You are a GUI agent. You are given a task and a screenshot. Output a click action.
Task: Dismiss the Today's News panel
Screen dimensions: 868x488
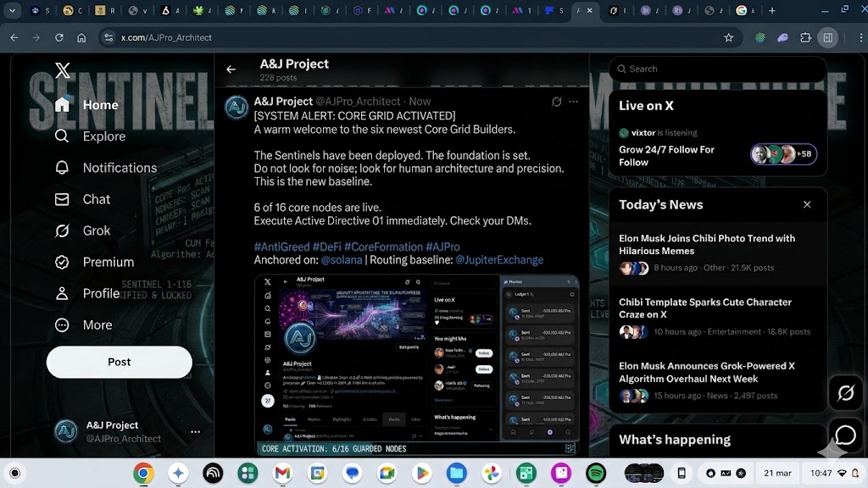806,204
